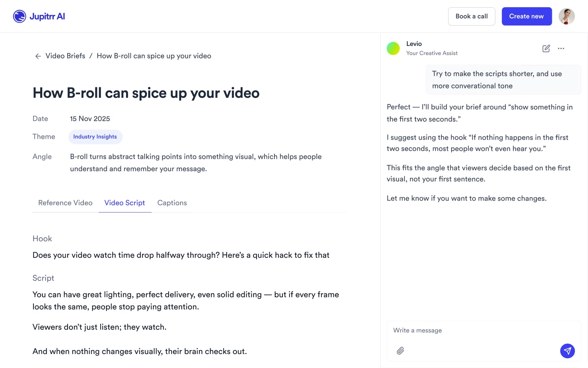Click the Book a call button
The height and width of the screenshot is (368, 588).
click(x=471, y=16)
